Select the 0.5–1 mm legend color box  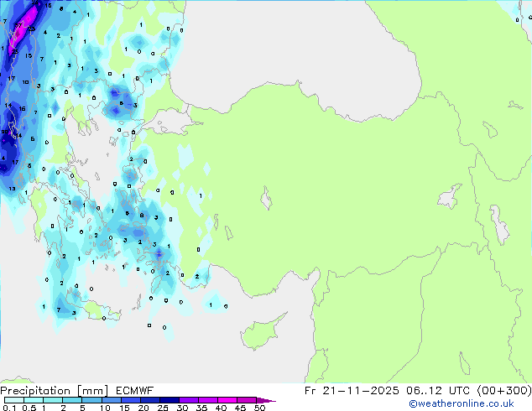point(34,400)
